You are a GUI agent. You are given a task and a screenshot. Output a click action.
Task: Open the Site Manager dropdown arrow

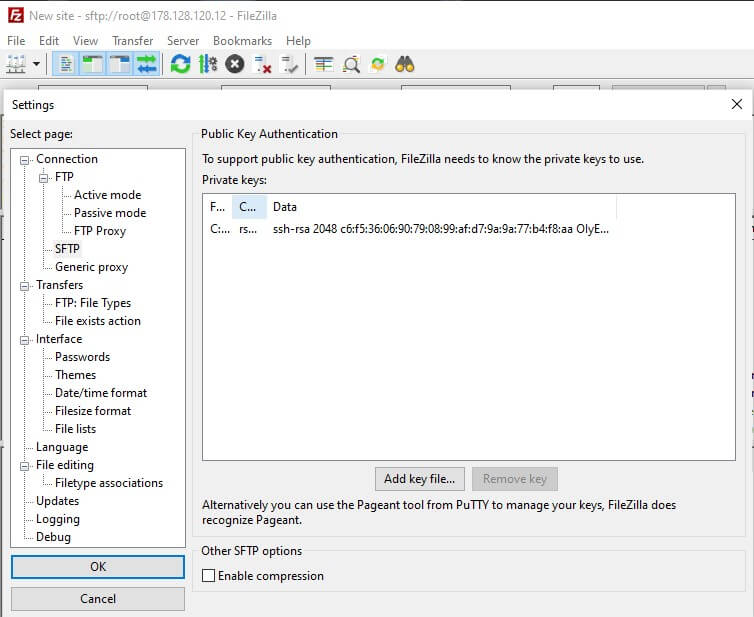(36, 64)
